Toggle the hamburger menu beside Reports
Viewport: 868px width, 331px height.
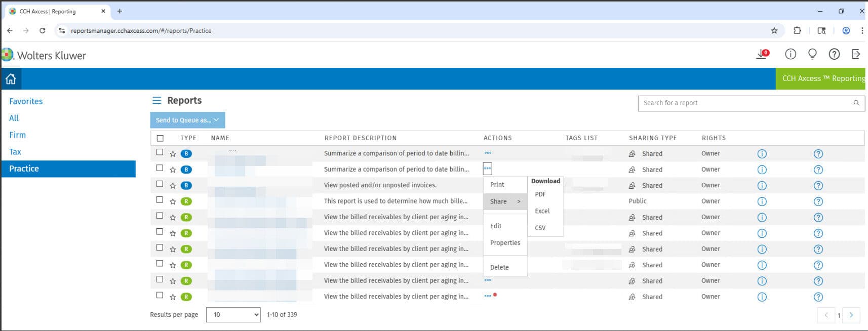click(157, 100)
